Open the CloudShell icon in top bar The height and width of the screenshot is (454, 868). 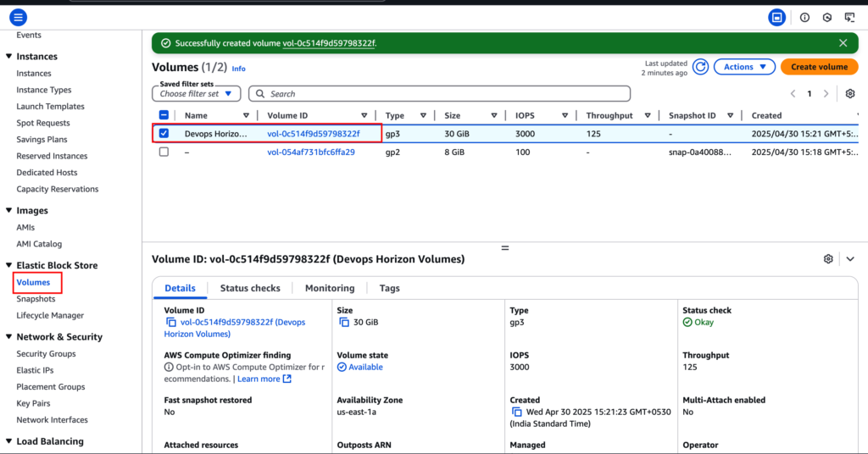pos(776,18)
